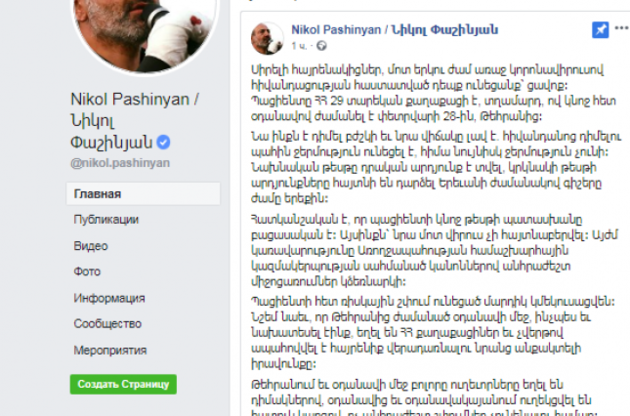Image resolution: width=630 pixels, height=416 pixels.
Task: Open the post author's small avatar
Action: click(267, 38)
